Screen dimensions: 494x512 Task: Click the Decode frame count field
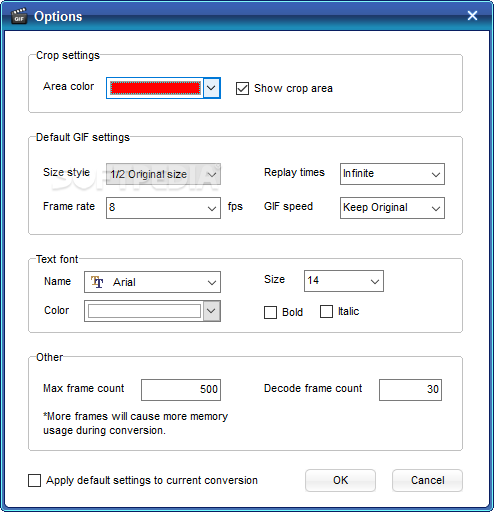410,390
